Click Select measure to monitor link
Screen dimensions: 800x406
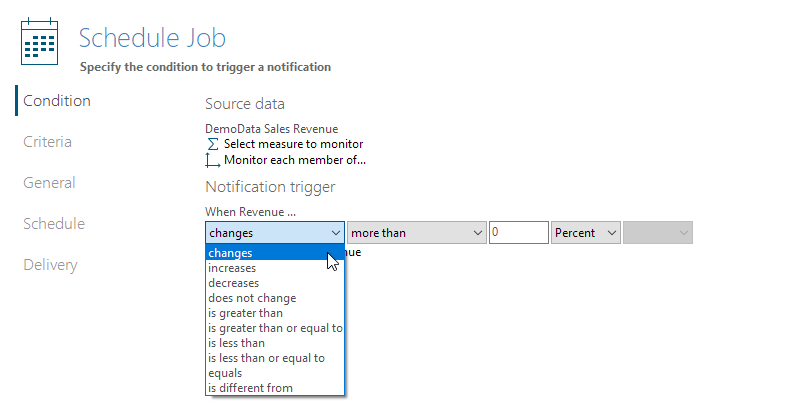pyautogui.click(x=293, y=144)
